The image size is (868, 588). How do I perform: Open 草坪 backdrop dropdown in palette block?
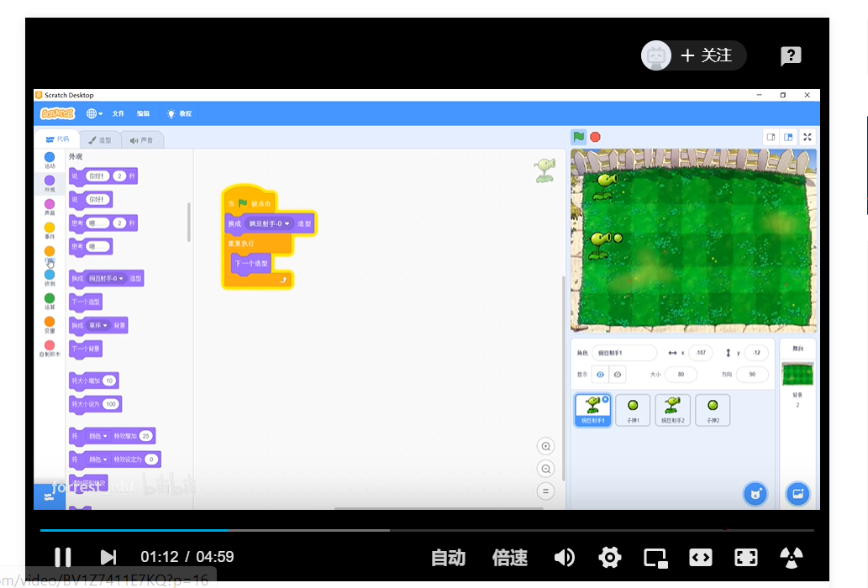(x=98, y=326)
